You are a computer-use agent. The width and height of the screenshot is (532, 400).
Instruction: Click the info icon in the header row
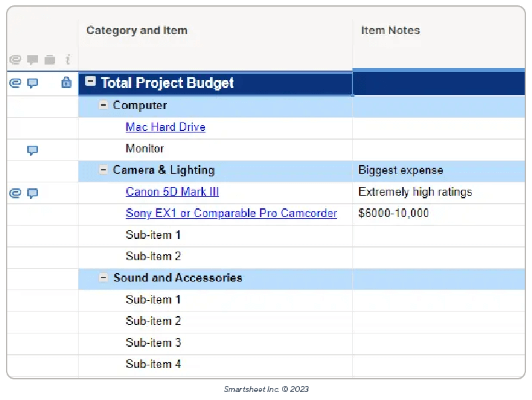pos(67,59)
